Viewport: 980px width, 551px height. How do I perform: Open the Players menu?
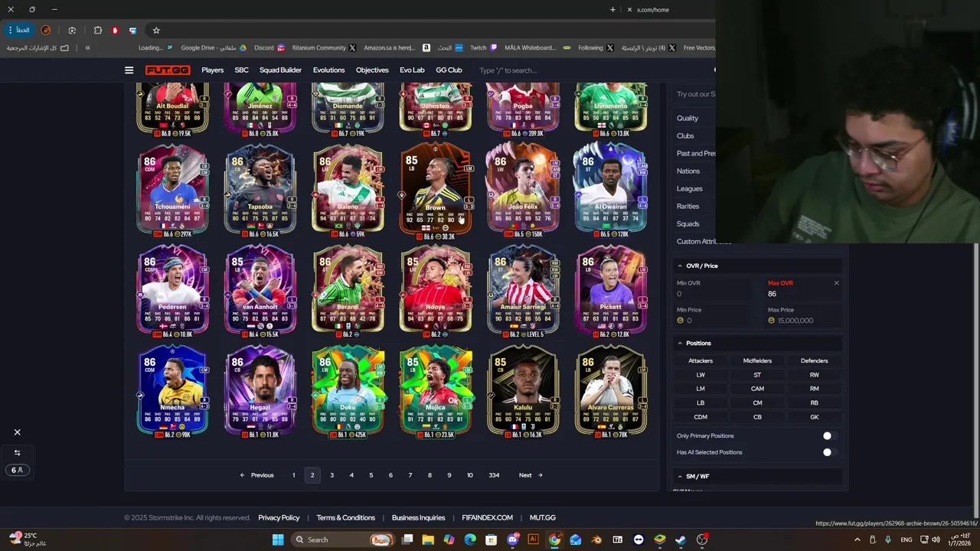212,70
